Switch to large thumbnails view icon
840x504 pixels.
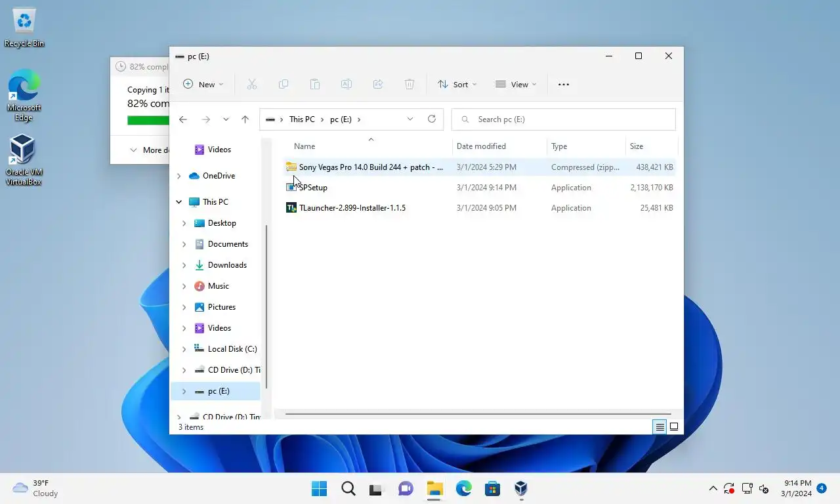click(x=674, y=427)
